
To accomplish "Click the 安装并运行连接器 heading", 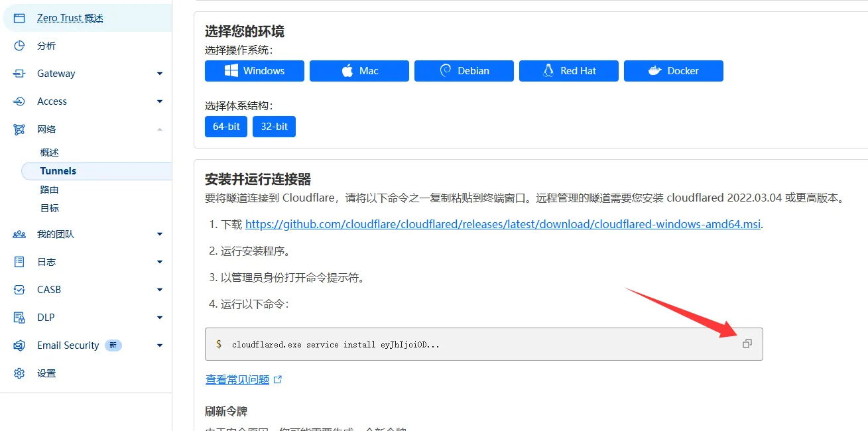I will coord(258,179).
